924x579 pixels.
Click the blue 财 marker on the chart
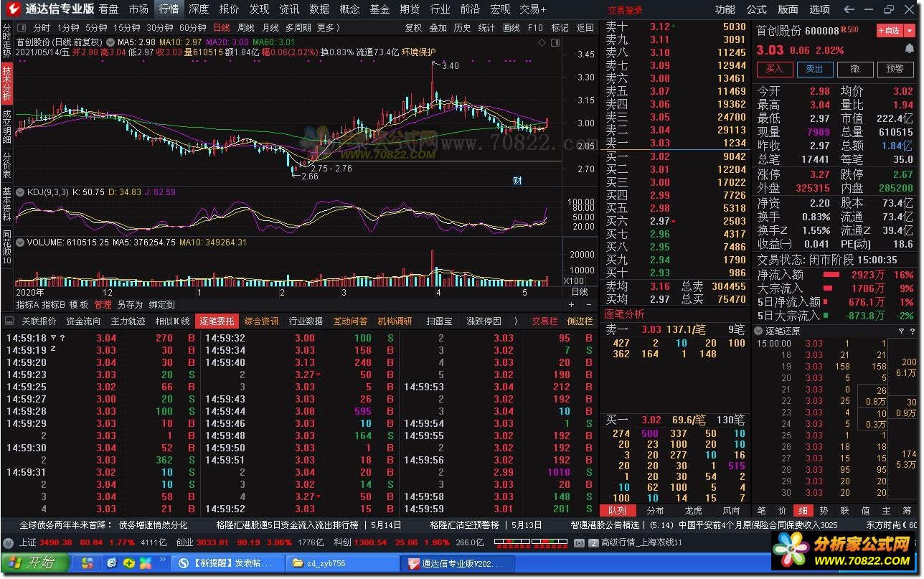pyautogui.click(x=517, y=180)
